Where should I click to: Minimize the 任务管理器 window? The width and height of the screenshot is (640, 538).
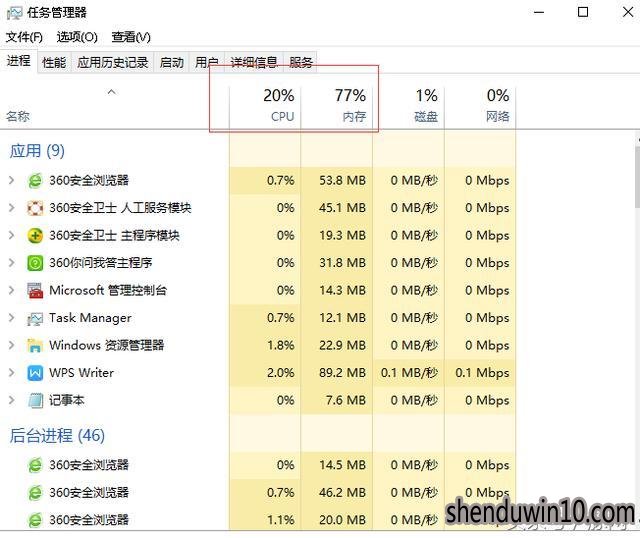[539, 12]
